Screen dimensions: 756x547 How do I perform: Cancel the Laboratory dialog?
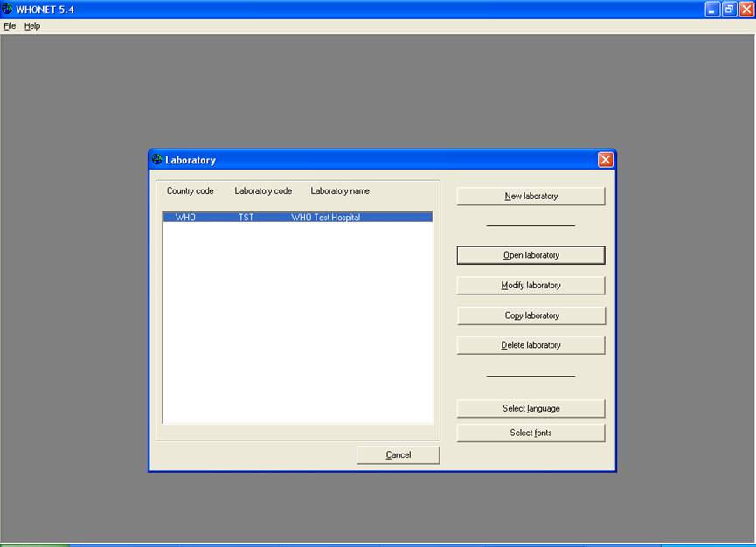[398, 454]
